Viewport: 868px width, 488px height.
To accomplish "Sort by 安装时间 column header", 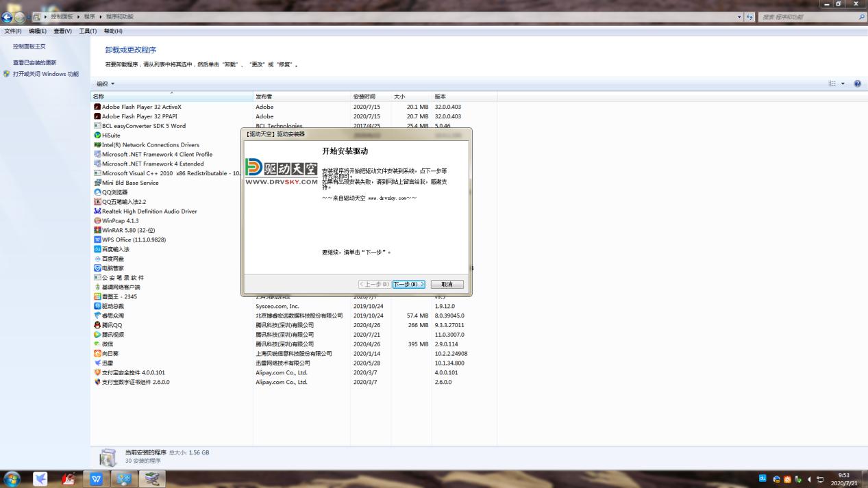I will click(371, 97).
